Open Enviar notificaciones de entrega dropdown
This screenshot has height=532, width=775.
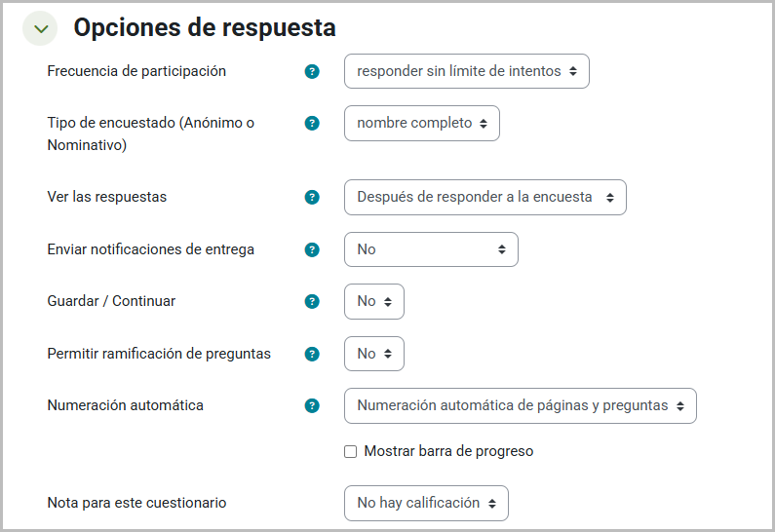coord(431,249)
